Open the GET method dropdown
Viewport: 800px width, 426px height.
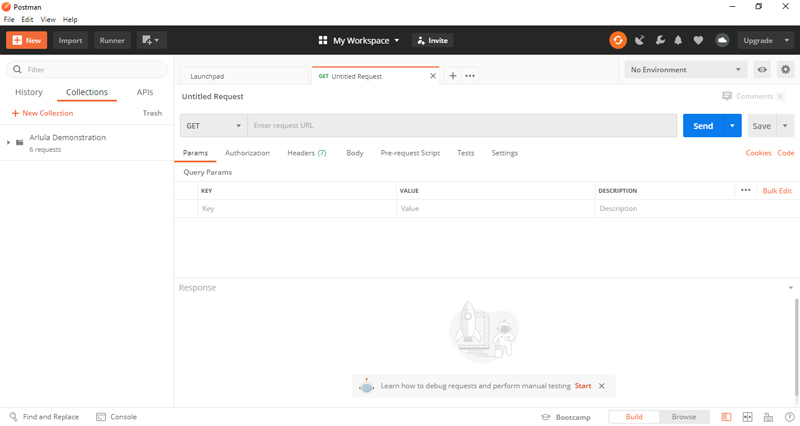point(214,126)
